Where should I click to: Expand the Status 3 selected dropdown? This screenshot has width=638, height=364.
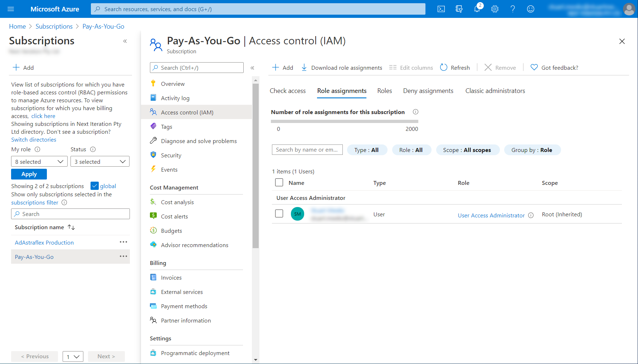(100, 162)
